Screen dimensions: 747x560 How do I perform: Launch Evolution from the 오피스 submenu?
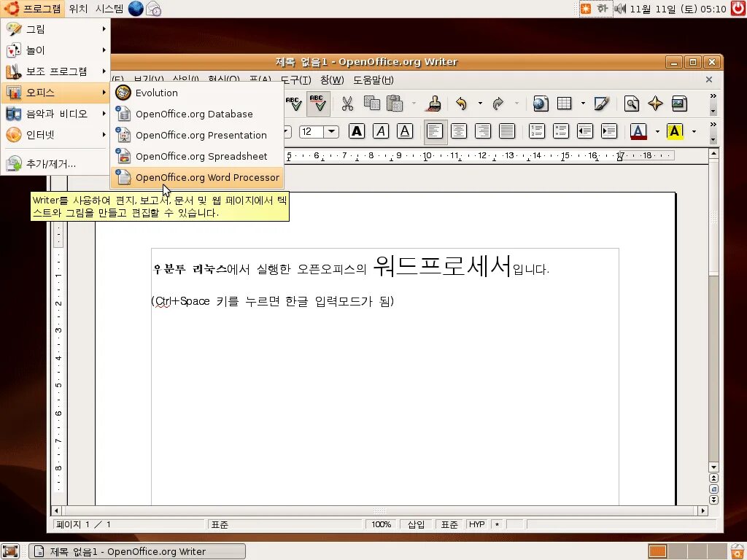point(197,93)
